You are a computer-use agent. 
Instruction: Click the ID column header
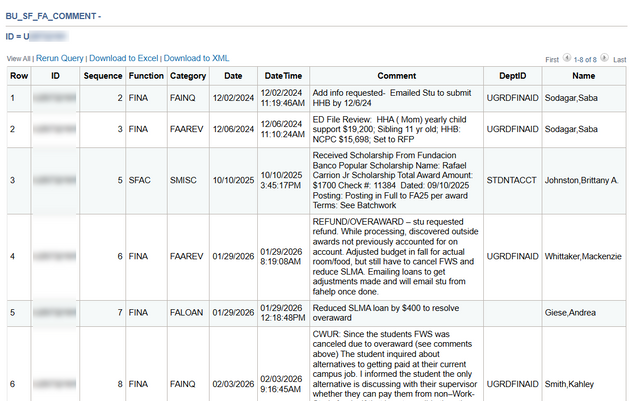55,76
